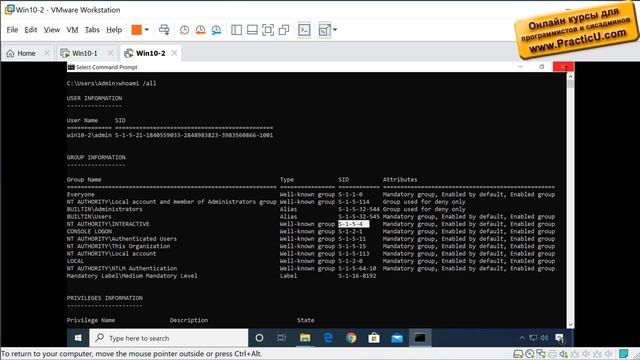Click VMware sound card status icon

point(564,354)
